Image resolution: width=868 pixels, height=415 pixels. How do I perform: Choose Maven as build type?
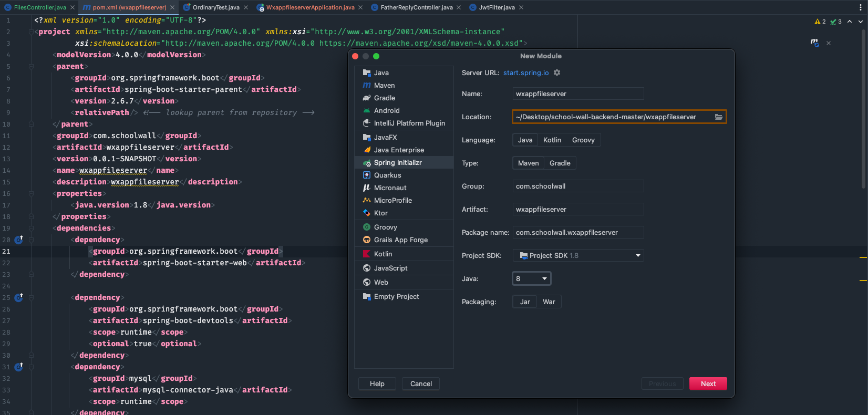tap(529, 163)
